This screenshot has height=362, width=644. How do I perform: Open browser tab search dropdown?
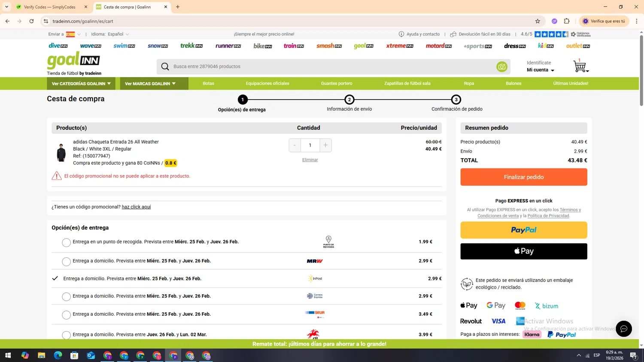6,7
